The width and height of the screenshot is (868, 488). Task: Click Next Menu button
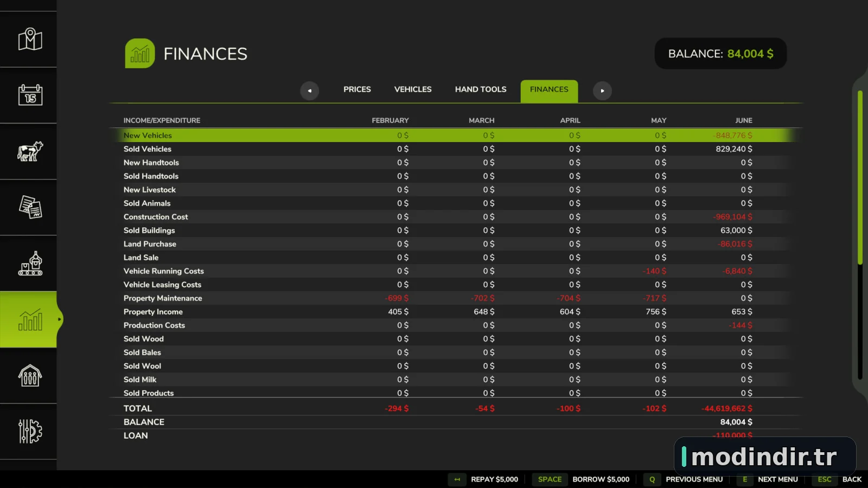click(777, 479)
